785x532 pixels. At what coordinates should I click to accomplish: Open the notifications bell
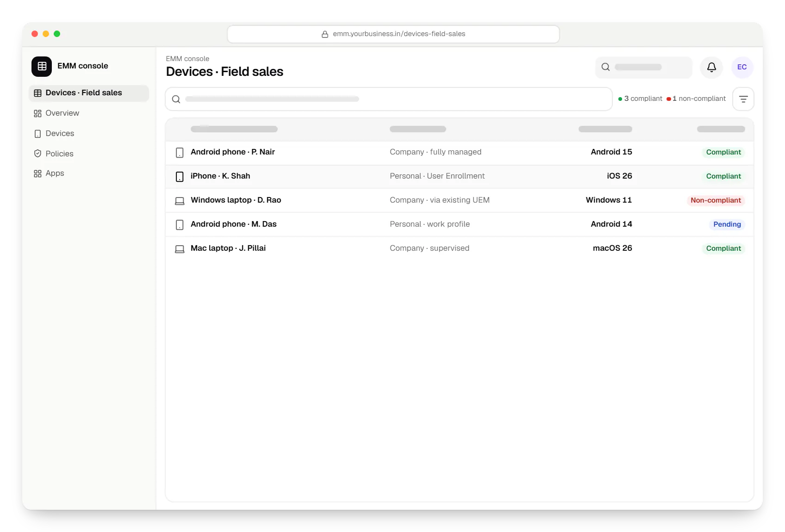[711, 67]
